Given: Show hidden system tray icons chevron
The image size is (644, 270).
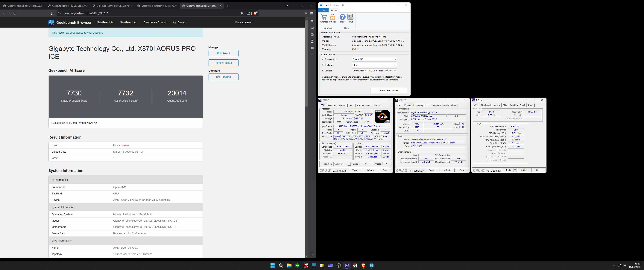Looking at the screenshot, I should coord(613,265).
